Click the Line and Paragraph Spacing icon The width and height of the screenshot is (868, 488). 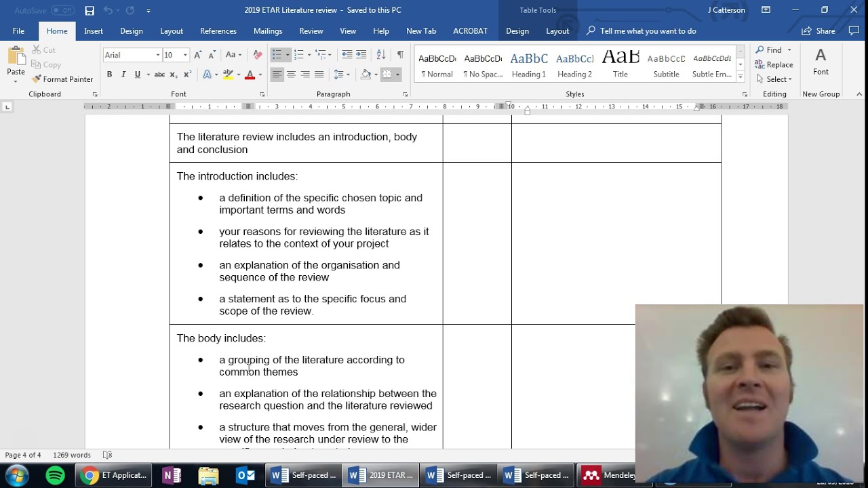click(339, 75)
